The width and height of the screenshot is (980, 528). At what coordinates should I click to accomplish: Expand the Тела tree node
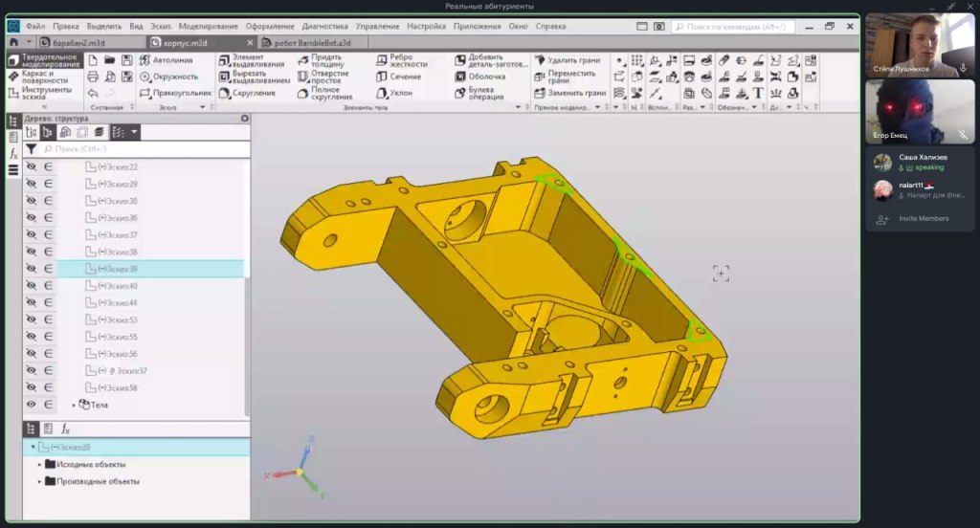tap(75, 405)
